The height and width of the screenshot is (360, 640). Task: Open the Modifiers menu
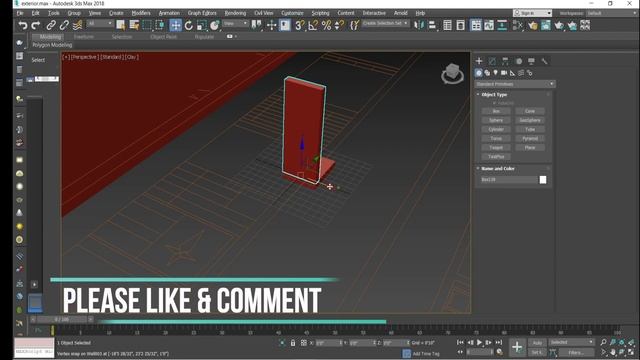[141, 13]
